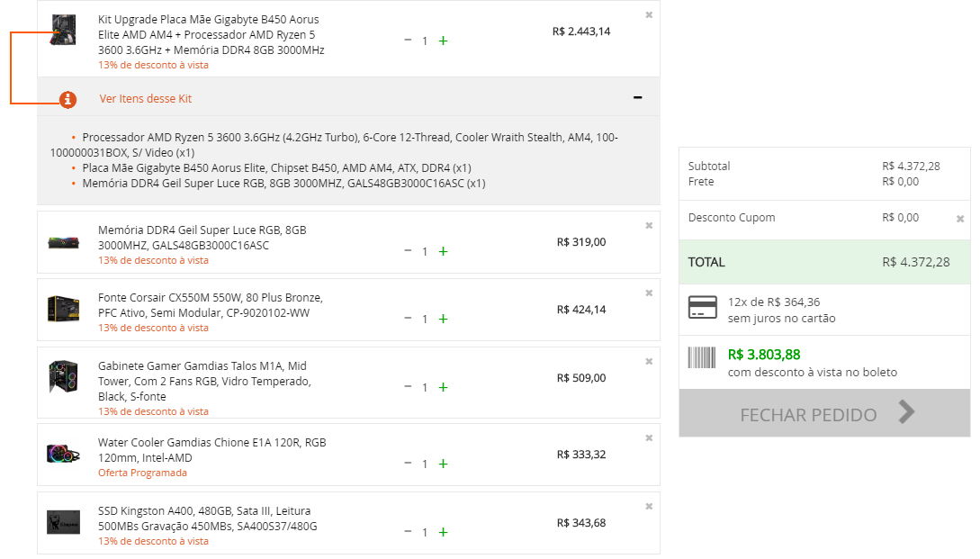Click the R$ 2.443,14 kit price
Image resolution: width=980 pixels, height=559 pixels.
(x=581, y=32)
